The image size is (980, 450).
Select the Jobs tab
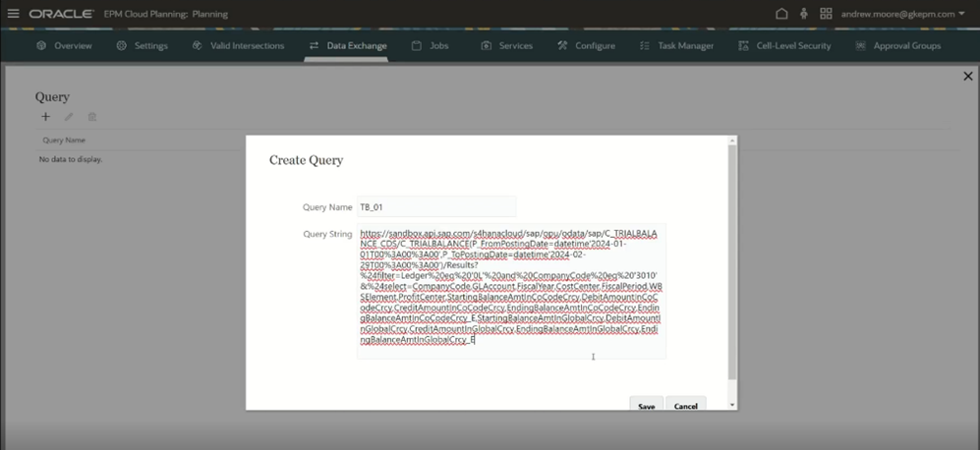tap(430, 45)
